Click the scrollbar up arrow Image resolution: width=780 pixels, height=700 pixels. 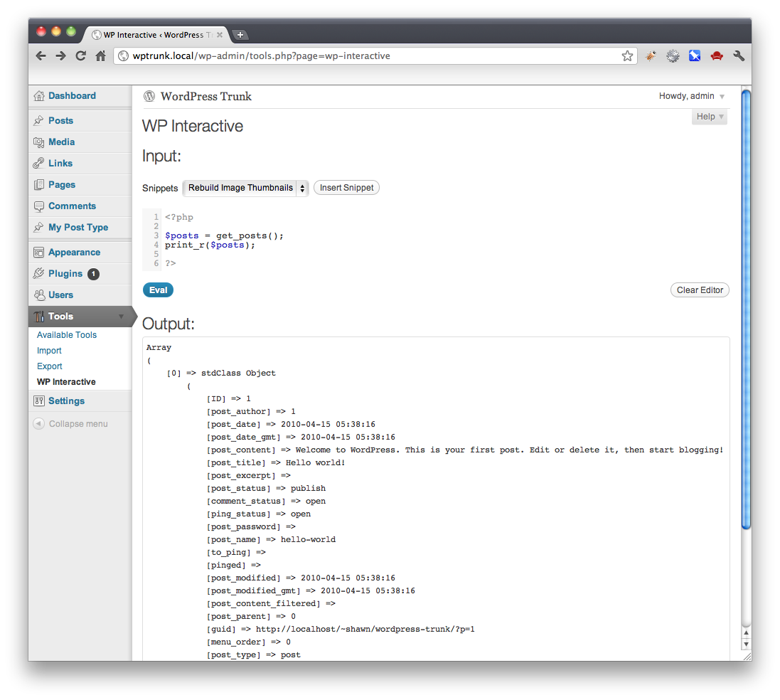coord(746,633)
